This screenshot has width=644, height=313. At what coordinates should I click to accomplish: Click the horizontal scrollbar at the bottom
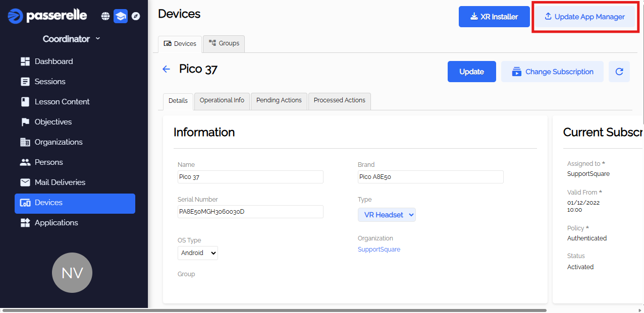point(273,310)
